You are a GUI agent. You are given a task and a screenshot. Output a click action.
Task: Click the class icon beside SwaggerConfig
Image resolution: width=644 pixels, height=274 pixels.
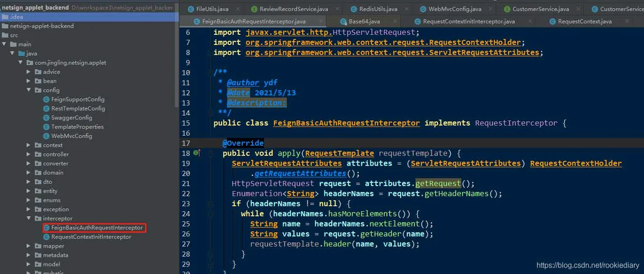coord(46,118)
